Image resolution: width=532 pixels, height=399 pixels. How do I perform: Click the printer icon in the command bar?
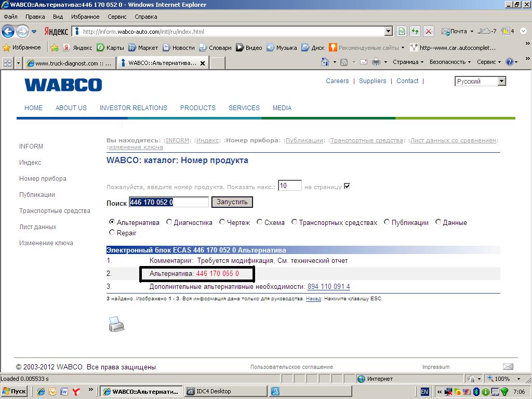click(x=376, y=62)
